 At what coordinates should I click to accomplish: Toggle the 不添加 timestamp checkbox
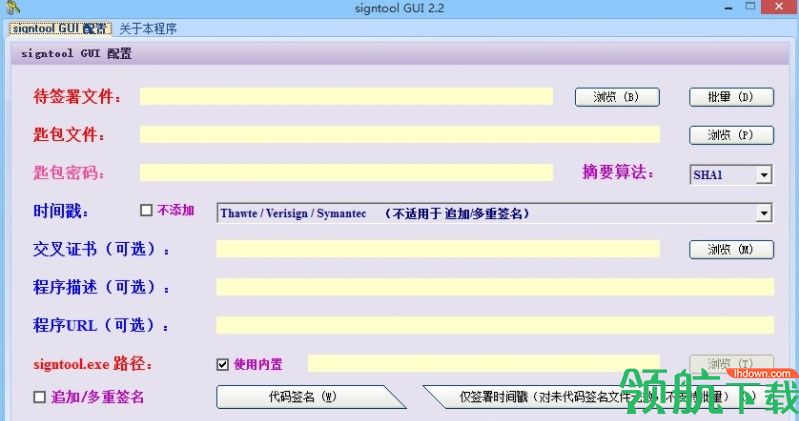point(146,210)
